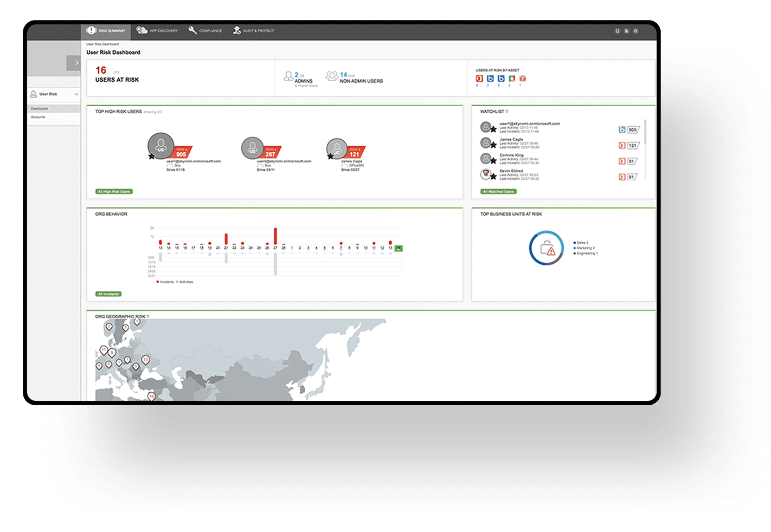
Task: Click the red cube asset icon
Action: (x=522, y=79)
